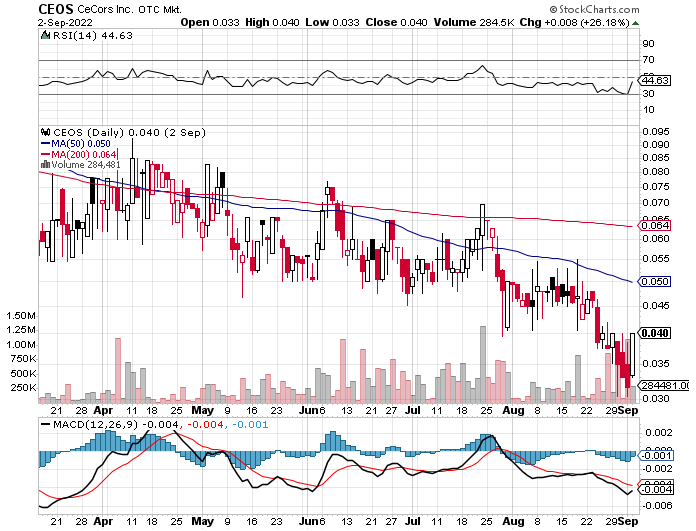The height and width of the screenshot is (531, 696).
Task: Click the 2-Sep-2022 date label
Action: 66,23
